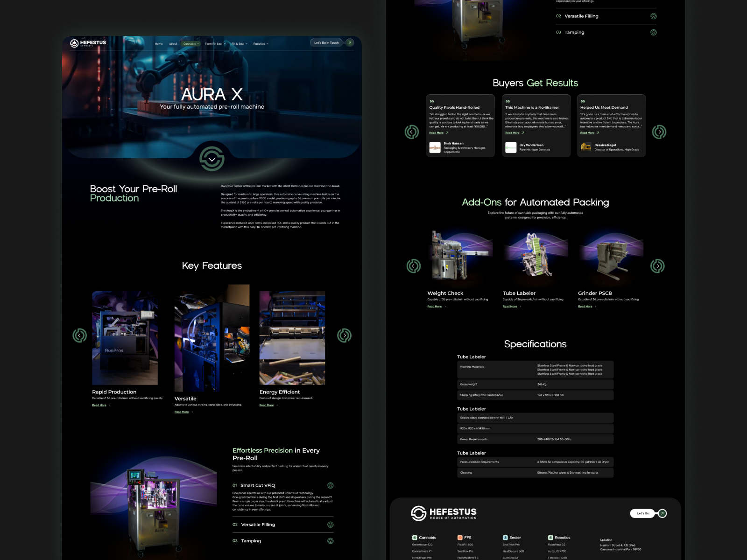
Task: Click the Power Requirements specification row
Action: tap(535, 439)
